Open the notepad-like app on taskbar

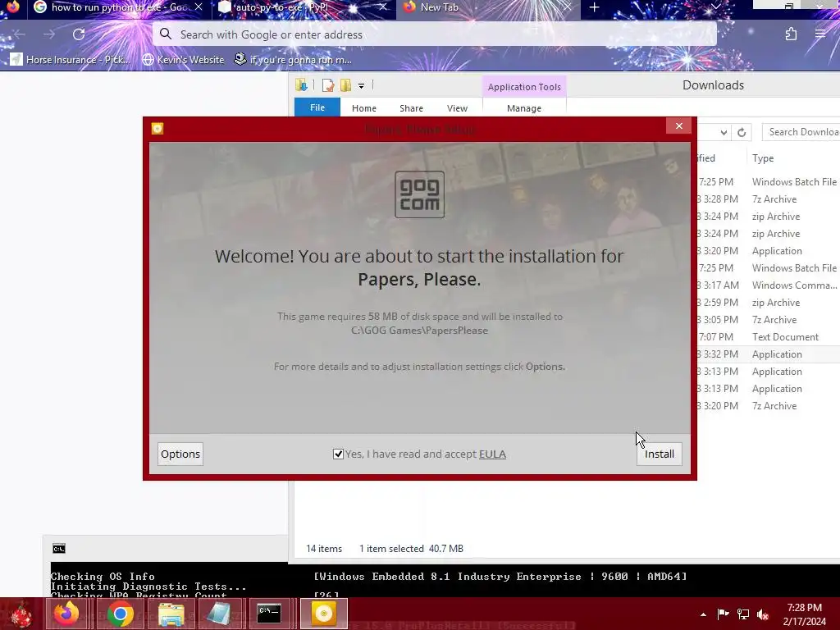[218, 614]
